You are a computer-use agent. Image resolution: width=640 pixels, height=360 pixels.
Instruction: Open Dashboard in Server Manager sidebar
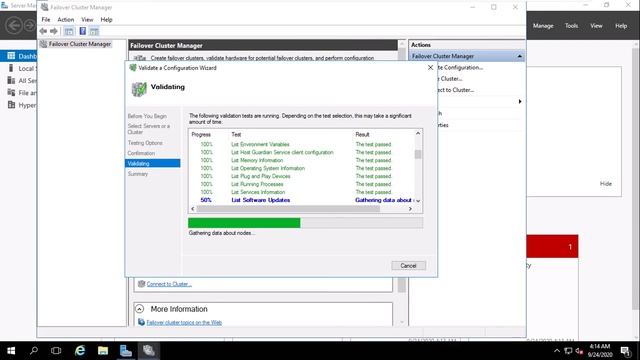point(19,56)
